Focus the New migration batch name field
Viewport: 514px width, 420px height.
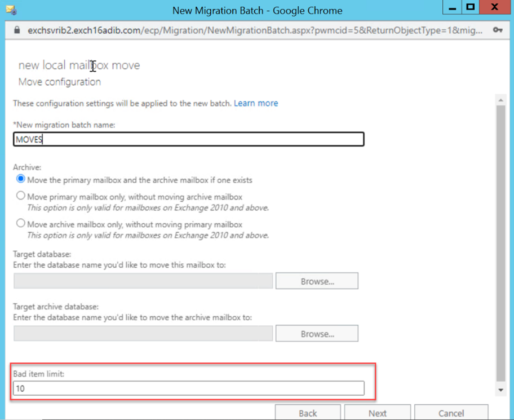pyautogui.click(x=188, y=139)
